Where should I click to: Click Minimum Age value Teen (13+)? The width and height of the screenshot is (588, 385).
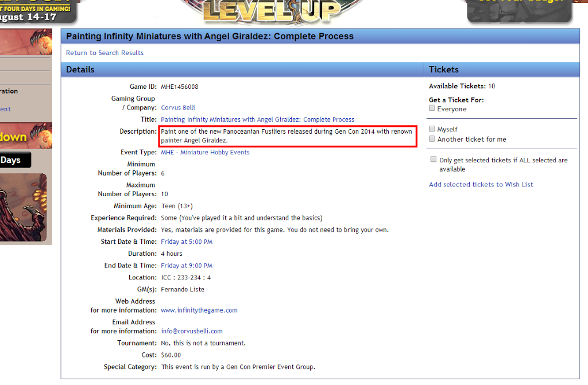177,206
